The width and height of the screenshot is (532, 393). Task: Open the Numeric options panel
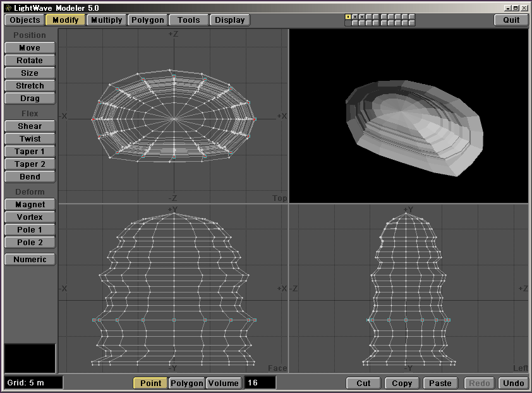30,259
